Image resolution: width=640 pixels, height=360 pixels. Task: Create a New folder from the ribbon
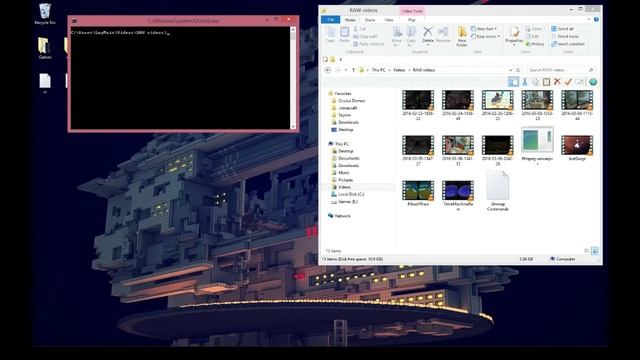tap(462, 36)
